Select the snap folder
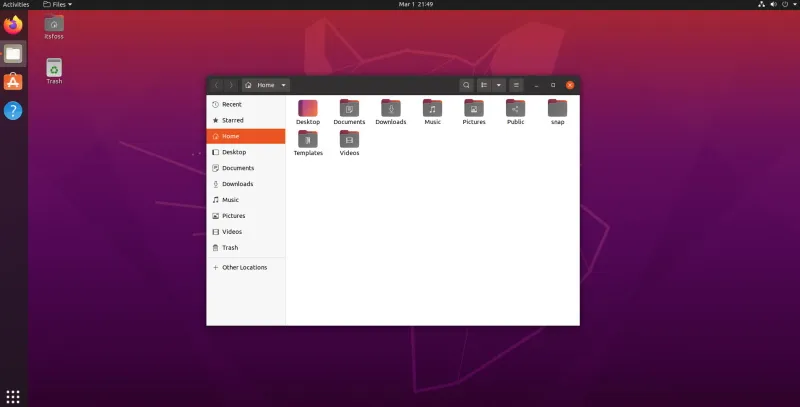Screen dimensions: 800x407 point(557,108)
